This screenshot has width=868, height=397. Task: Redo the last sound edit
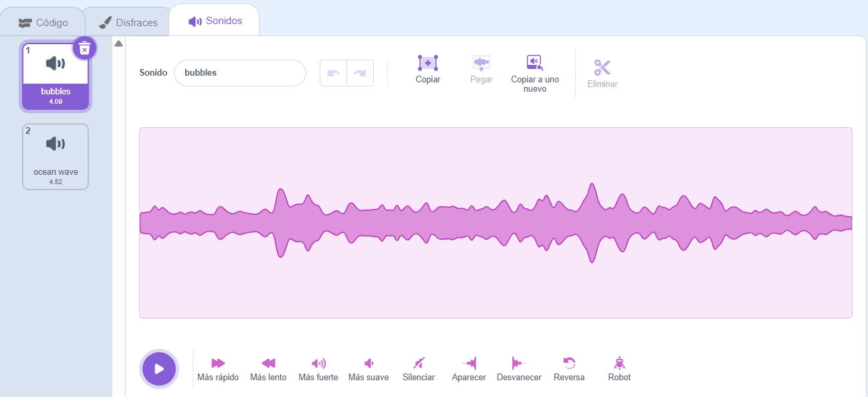(x=360, y=73)
